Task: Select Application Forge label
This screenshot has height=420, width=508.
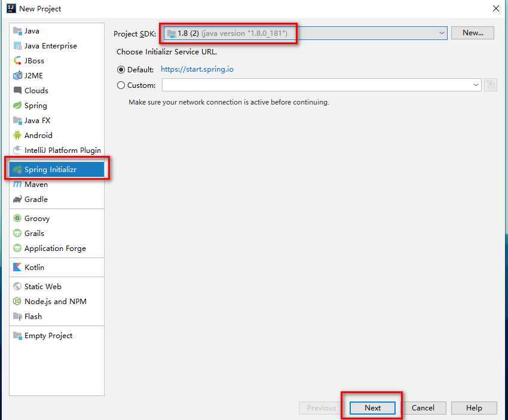Action: click(55, 249)
